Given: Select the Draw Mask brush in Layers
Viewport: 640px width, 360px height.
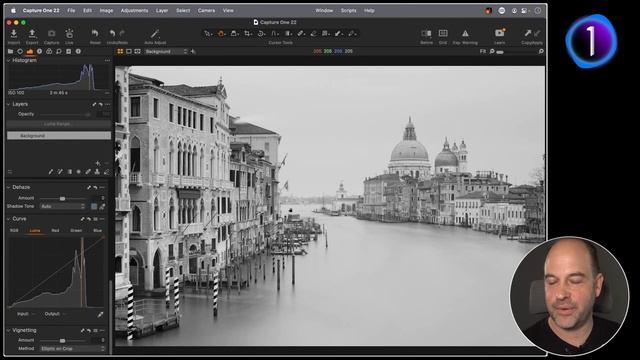Looking at the screenshot, I should [51, 172].
